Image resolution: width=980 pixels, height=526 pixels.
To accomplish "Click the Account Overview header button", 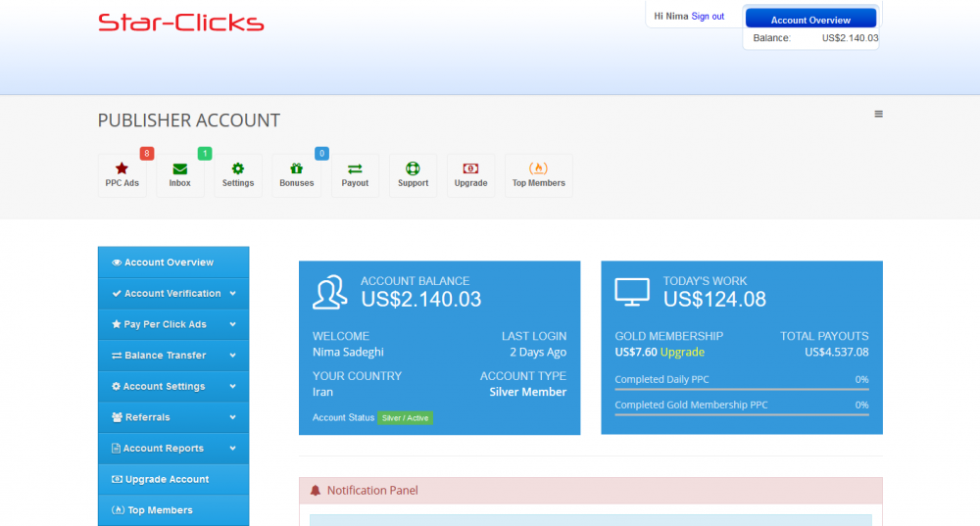I will pos(810,20).
